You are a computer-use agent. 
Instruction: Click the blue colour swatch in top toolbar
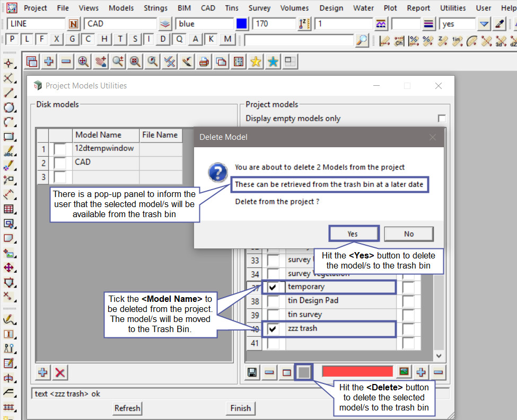242,24
